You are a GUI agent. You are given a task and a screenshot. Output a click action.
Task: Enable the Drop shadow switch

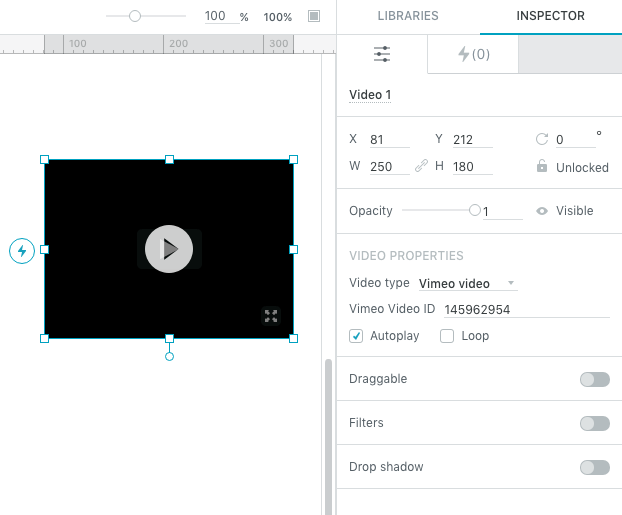595,467
